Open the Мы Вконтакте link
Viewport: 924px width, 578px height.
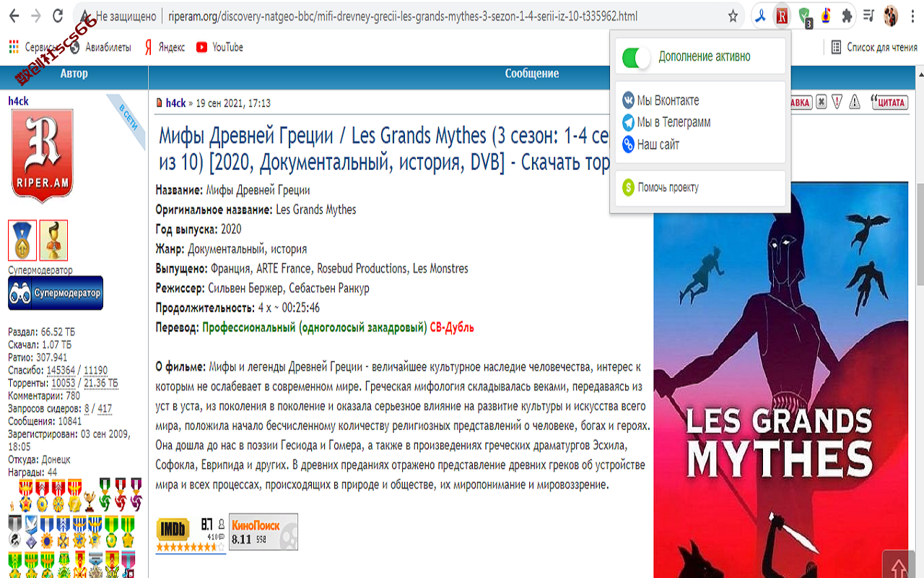(x=661, y=100)
